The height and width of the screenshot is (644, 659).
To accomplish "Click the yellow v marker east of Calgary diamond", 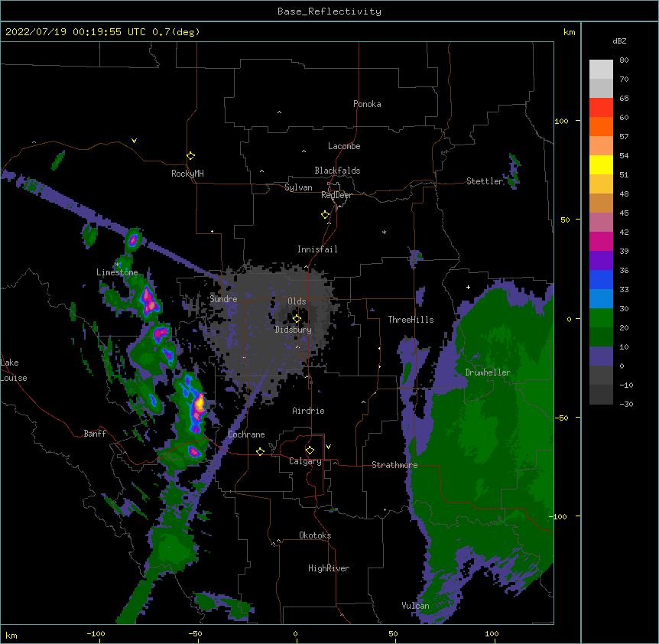I will coord(328,447).
